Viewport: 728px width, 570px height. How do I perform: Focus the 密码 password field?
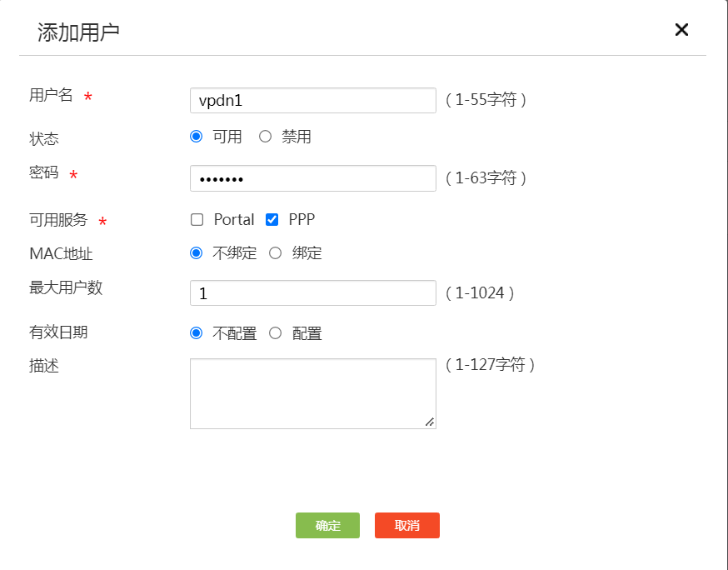tap(312, 178)
